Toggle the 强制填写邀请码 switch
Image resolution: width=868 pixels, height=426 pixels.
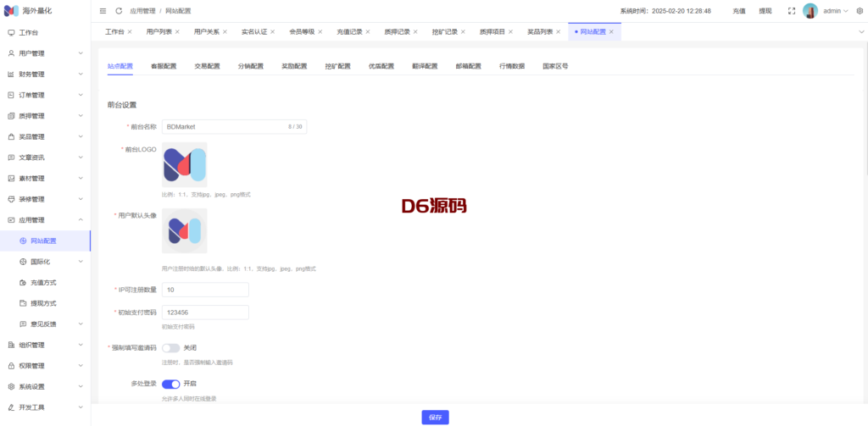170,348
